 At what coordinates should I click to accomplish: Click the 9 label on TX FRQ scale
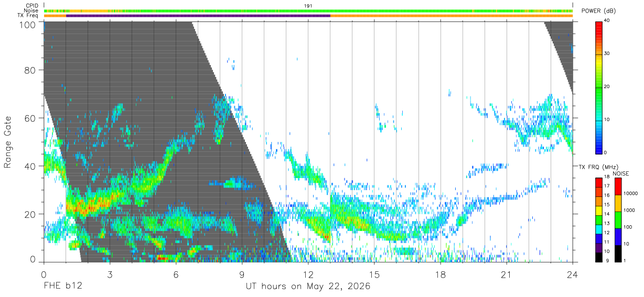pos(607,260)
